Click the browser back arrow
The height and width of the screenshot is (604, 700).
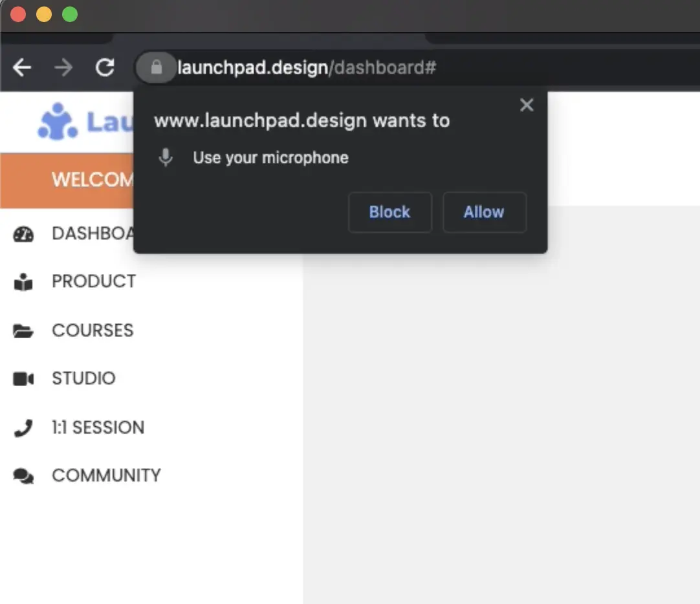tap(22, 68)
